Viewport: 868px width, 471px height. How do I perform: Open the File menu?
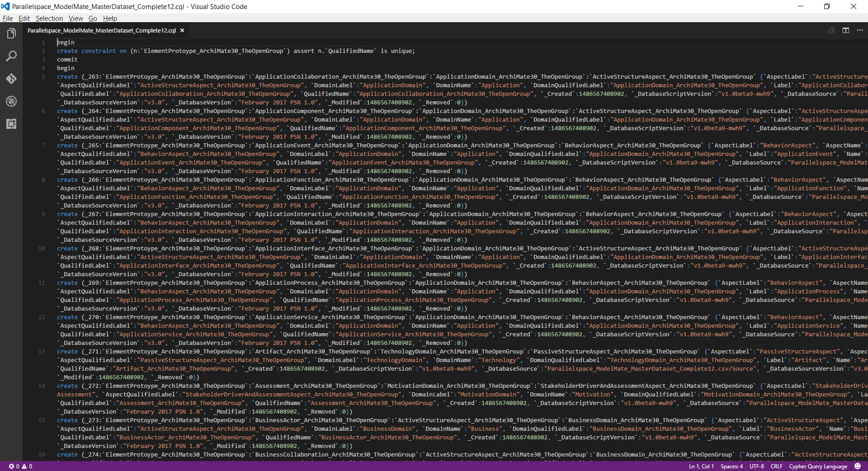point(8,19)
